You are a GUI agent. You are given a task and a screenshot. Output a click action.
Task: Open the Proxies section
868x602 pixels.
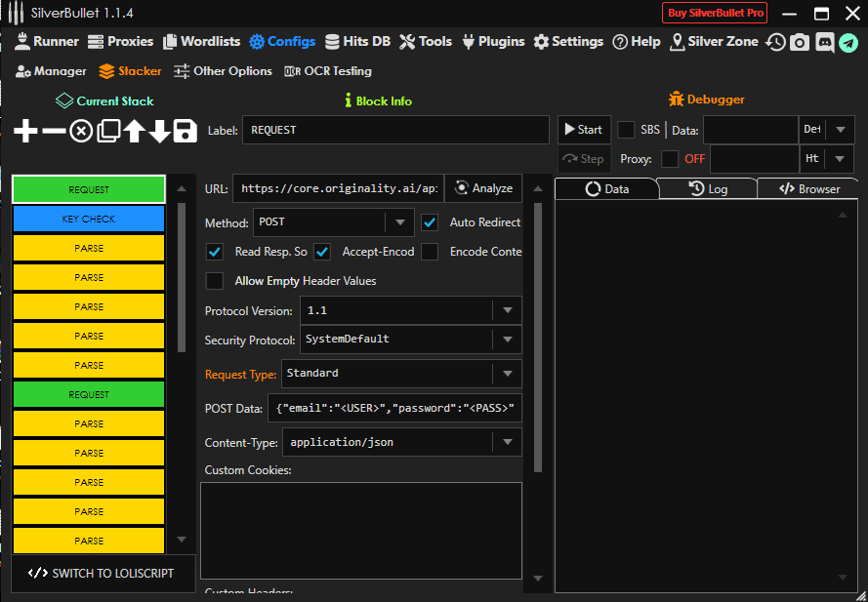click(x=121, y=42)
